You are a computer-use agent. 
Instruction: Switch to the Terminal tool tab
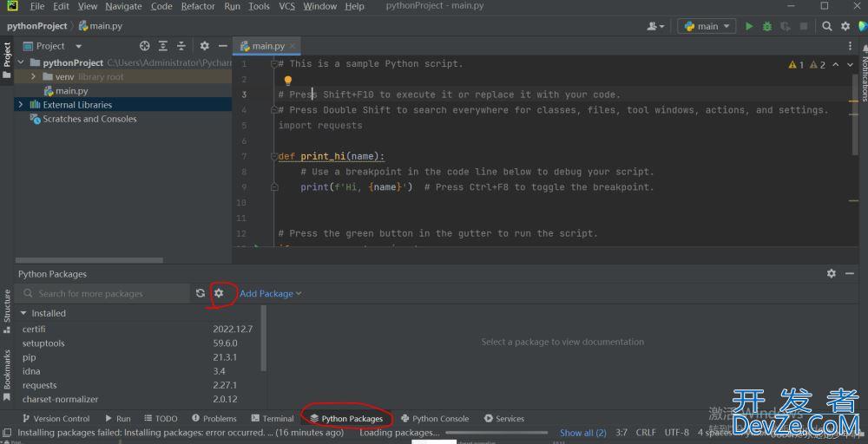pos(273,419)
